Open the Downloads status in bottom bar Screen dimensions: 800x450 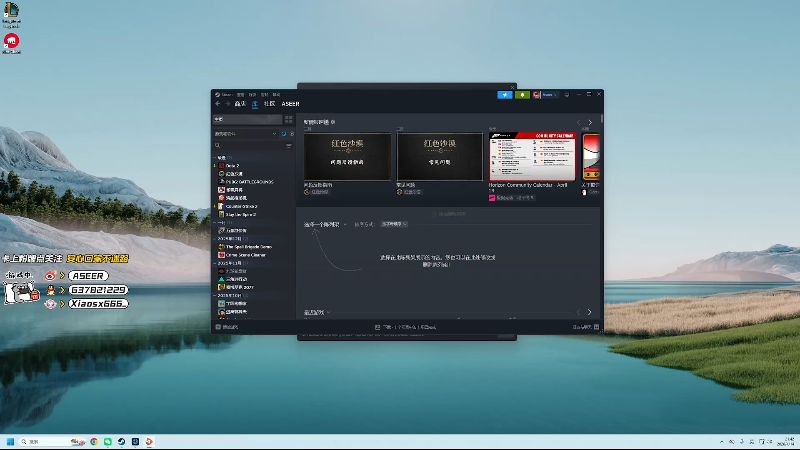coord(406,327)
